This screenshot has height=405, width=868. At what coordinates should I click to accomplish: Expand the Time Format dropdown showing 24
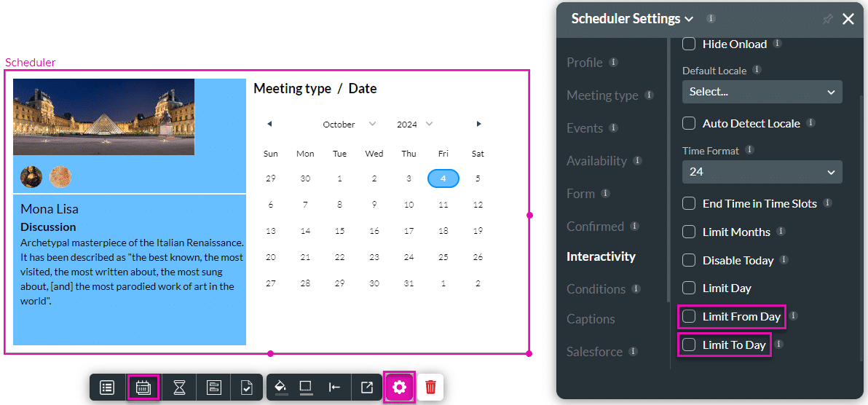pyautogui.click(x=762, y=172)
